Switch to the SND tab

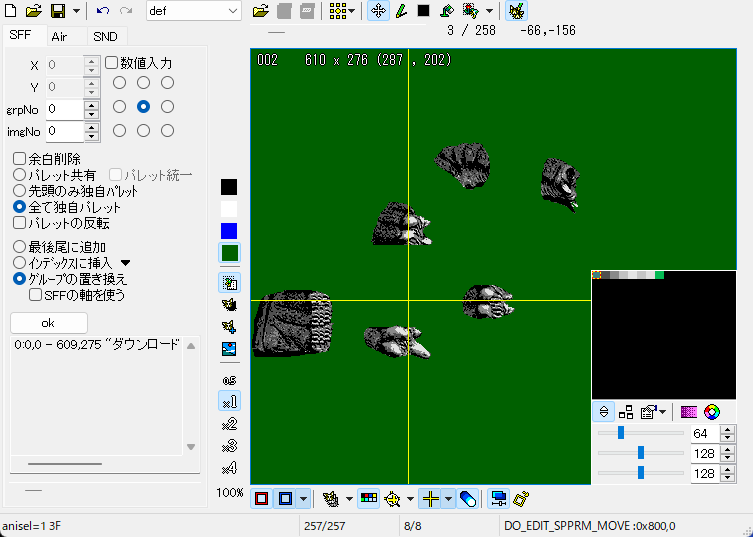(x=105, y=37)
